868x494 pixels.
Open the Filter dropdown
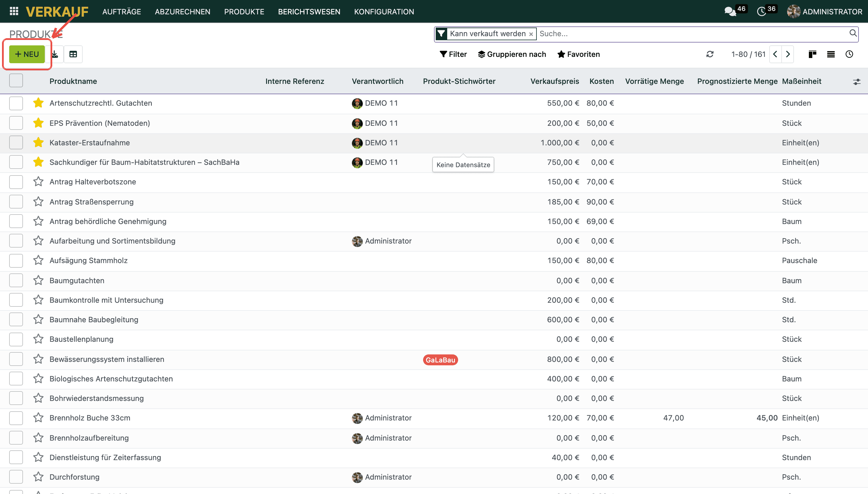(x=453, y=54)
